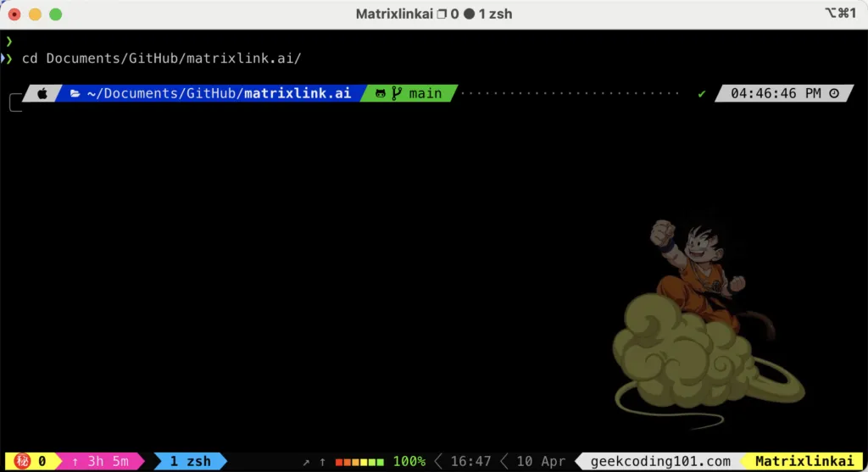Click the clock icon after the time

(x=833, y=93)
